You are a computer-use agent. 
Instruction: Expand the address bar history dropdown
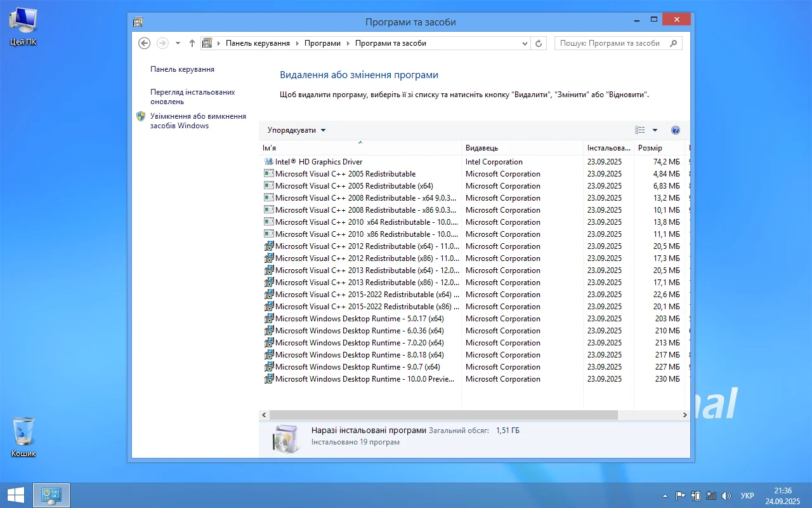525,43
